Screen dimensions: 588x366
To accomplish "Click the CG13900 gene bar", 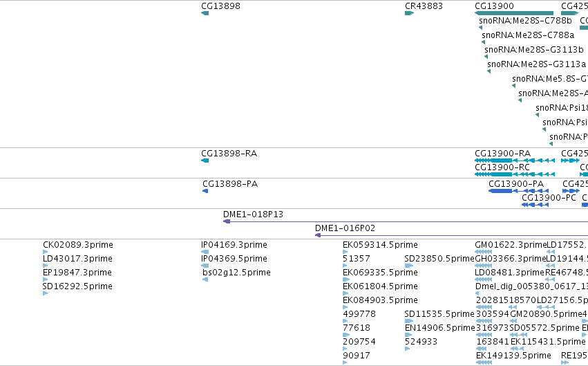I will (514, 13).
